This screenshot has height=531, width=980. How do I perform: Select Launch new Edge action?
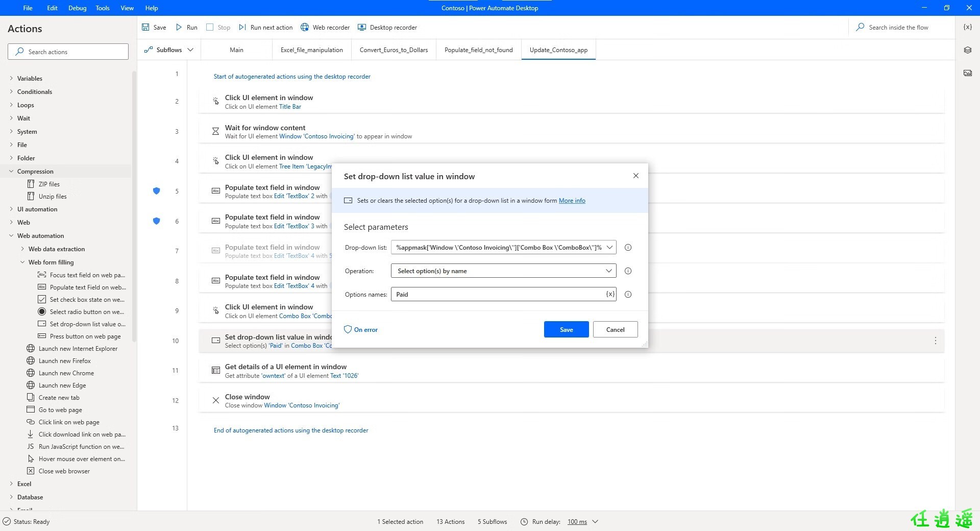(x=56, y=385)
